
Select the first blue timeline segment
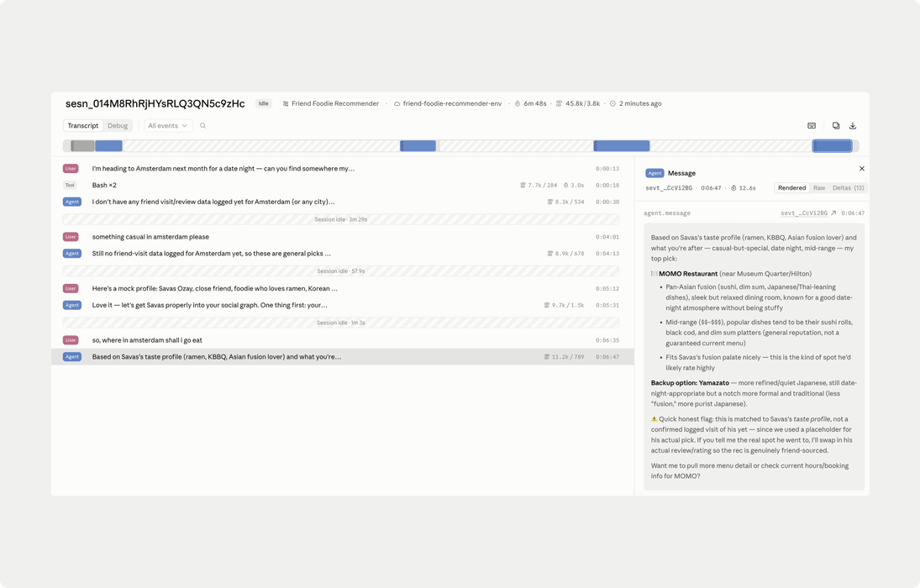(x=108, y=145)
